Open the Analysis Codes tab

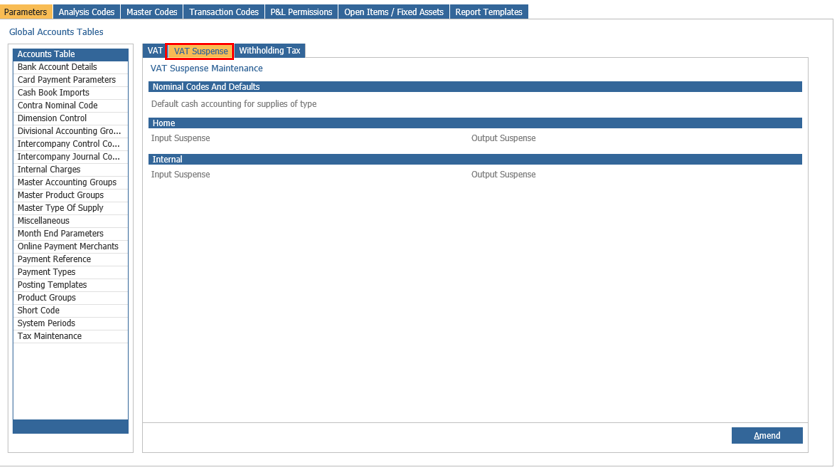[86, 12]
